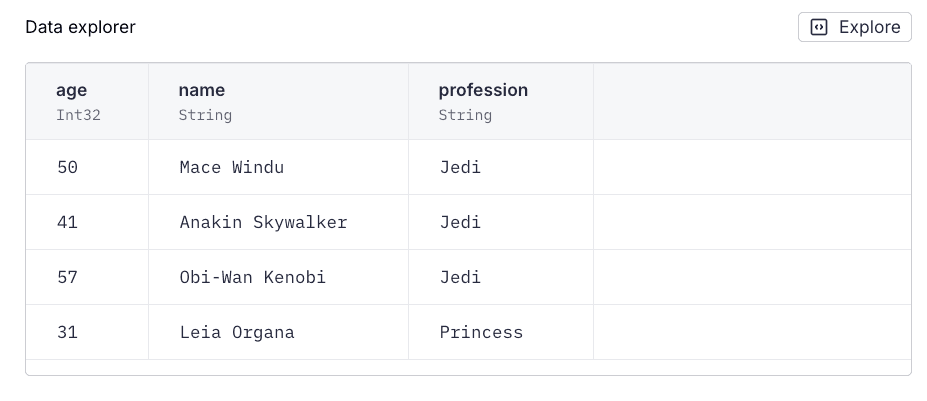This screenshot has height=401, width=927.
Task: Select the age cell showing 31
Action: click(68, 332)
